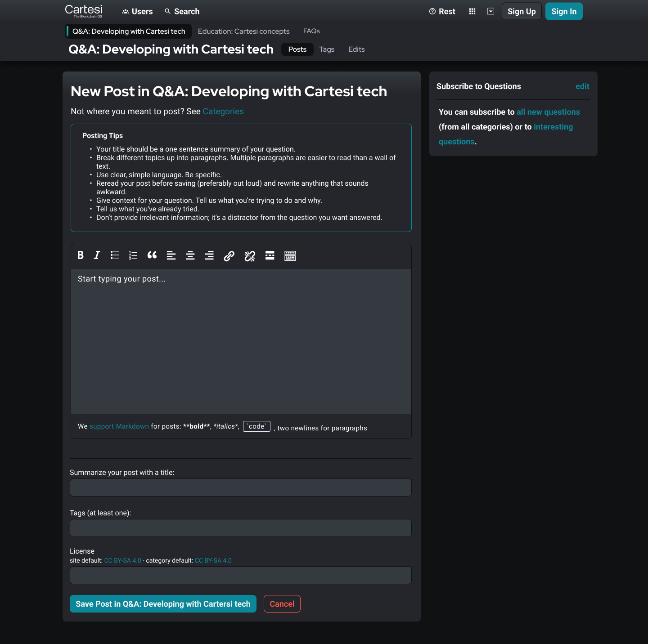The height and width of the screenshot is (644, 648).
Task: Click the Cartesi logo
Action: 84,11
